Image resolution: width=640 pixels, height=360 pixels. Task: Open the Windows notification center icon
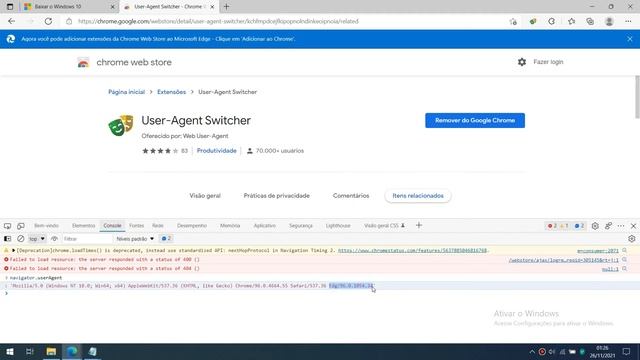point(626,351)
